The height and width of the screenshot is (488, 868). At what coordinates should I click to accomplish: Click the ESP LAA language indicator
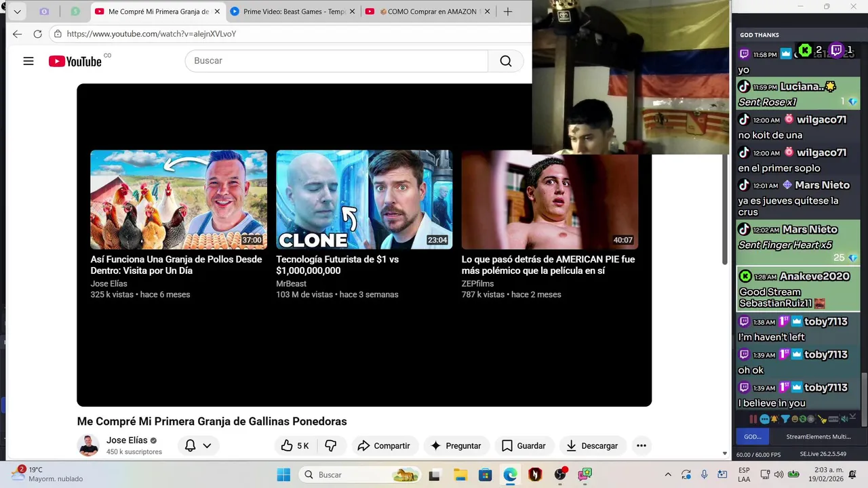pos(744,474)
